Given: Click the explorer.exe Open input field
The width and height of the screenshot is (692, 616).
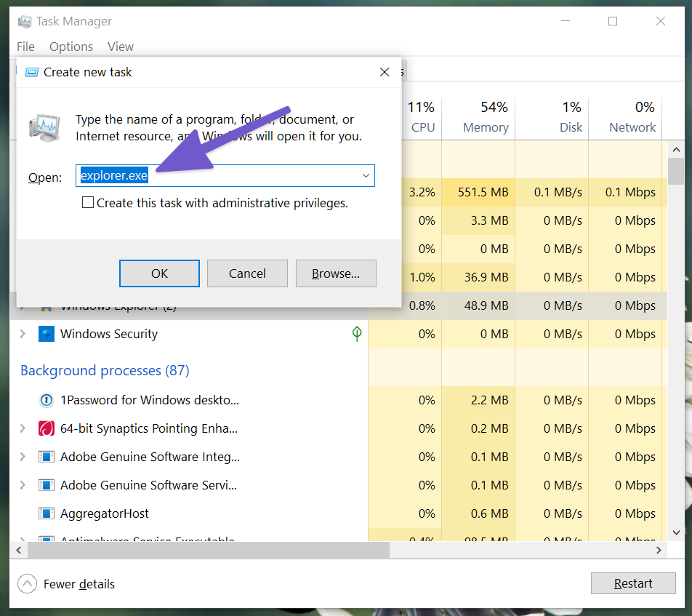Looking at the screenshot, I should click(225, 175).
